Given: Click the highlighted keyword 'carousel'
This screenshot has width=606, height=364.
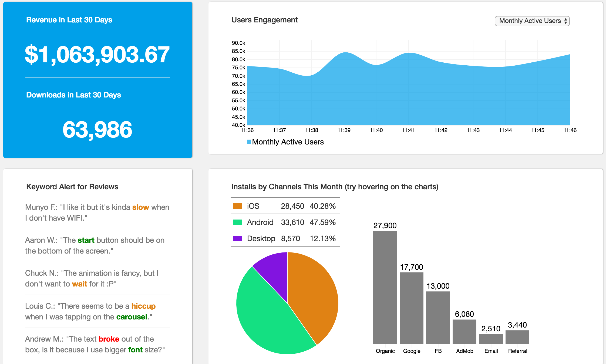Looking at the screenshot, I should (x=132, y=317).
